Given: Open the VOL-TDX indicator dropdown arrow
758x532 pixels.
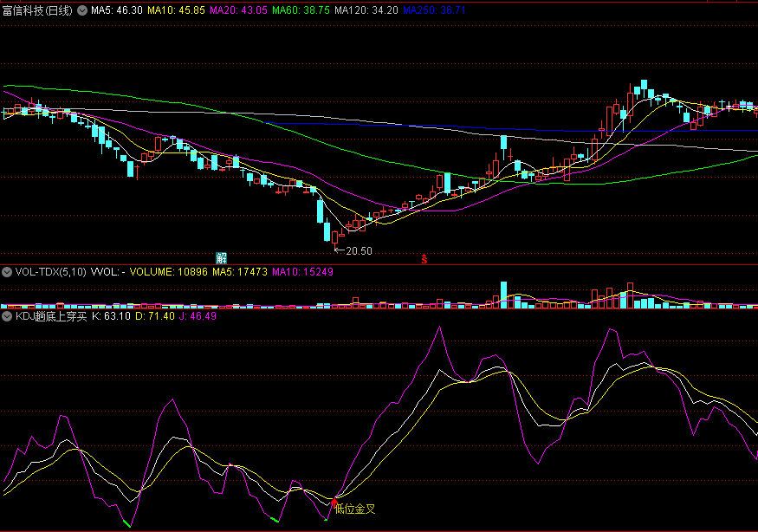Looking at the screenshot, I should coord(7,272).
